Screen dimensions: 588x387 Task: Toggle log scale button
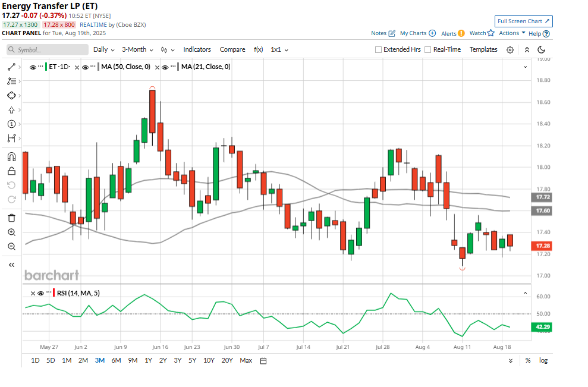click(x=543, y=360)
